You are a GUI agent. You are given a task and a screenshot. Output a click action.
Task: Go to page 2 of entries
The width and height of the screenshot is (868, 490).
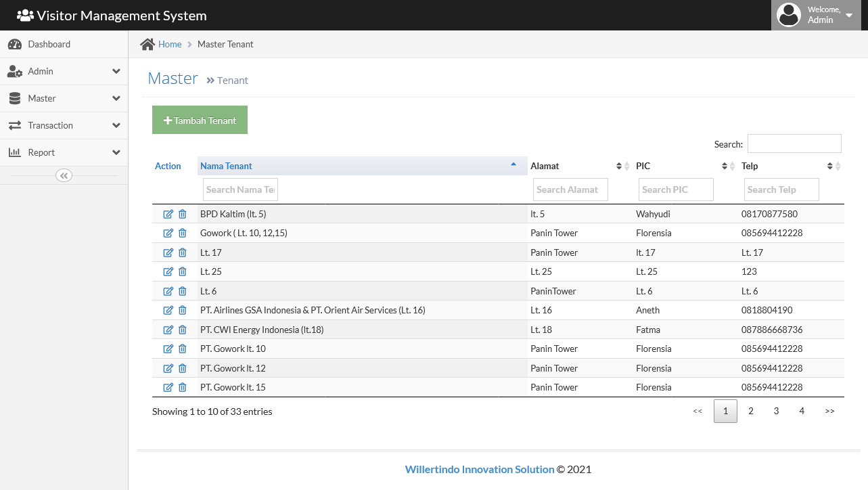[751, 411]
